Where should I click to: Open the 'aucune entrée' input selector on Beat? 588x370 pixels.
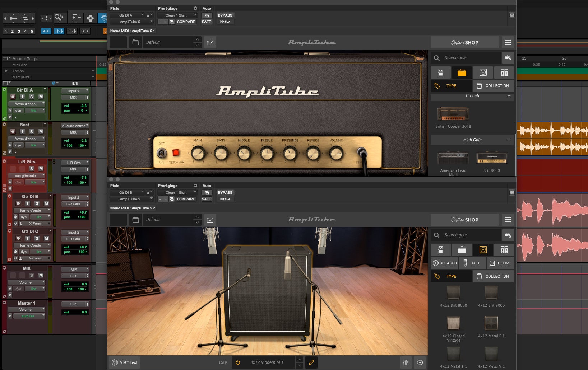(x=75, y=126)
